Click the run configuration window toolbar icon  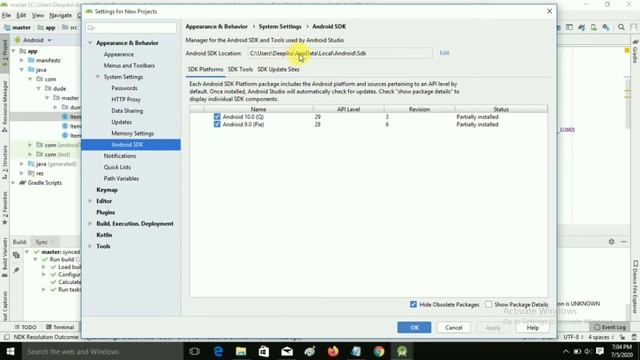569,27
